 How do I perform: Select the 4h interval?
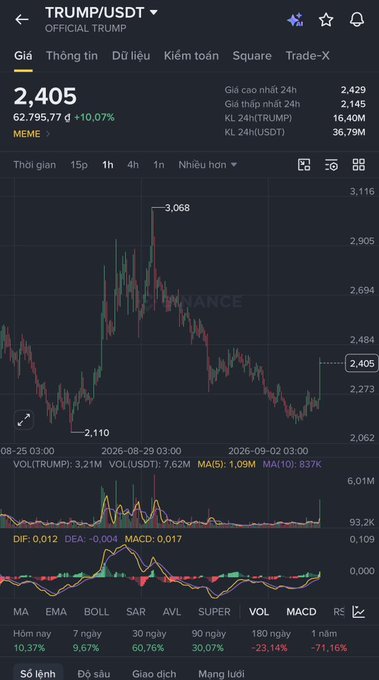click(133, 165)
